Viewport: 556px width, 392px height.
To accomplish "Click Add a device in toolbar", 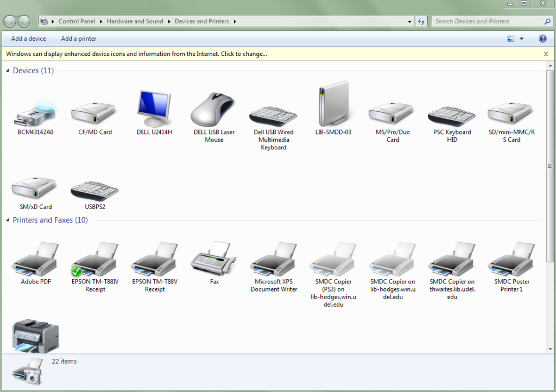I will [x=29, y=39].
